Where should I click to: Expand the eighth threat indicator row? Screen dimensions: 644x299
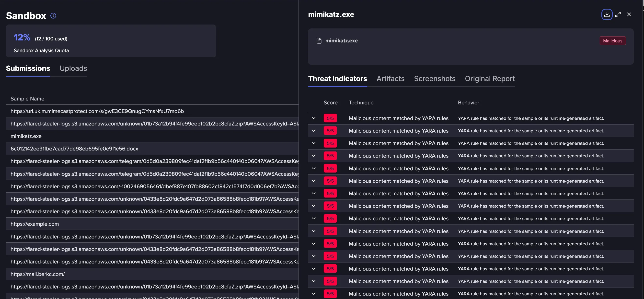313,206
